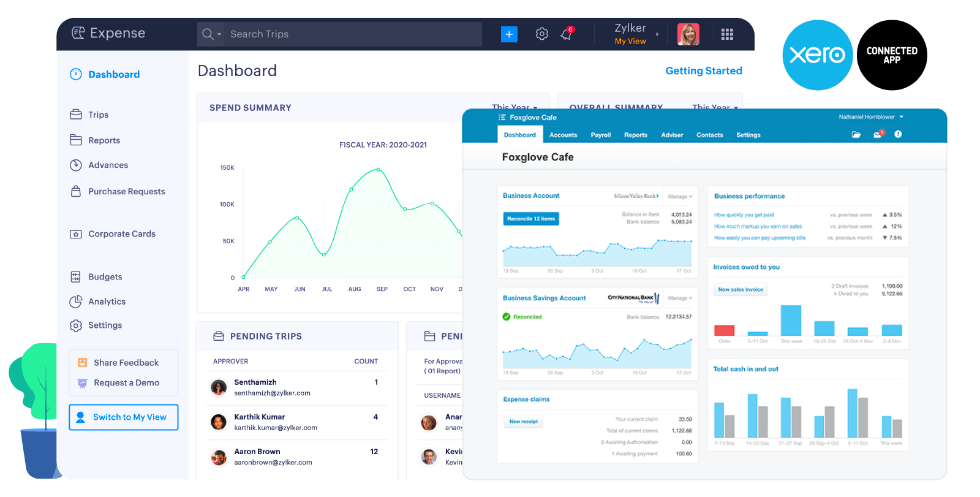Click Share Feedback link
980x497 pixels.
click(x=126, y=363)
